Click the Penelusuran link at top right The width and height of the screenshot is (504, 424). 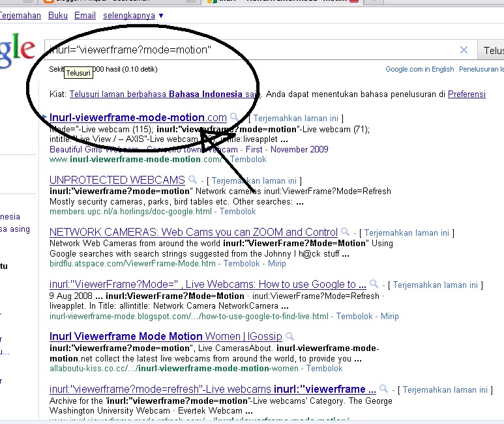481,69
